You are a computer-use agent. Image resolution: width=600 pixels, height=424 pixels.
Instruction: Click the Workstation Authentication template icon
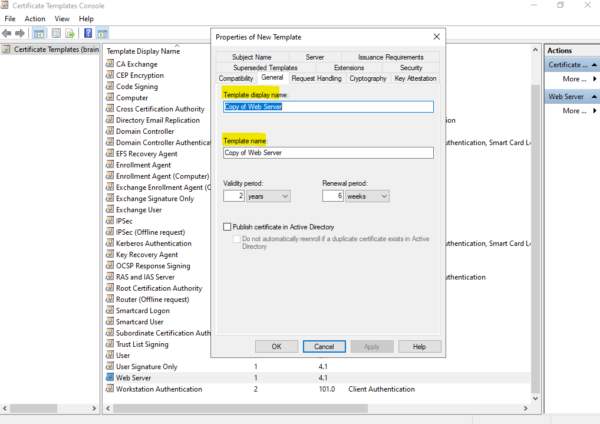coord(110,388)
